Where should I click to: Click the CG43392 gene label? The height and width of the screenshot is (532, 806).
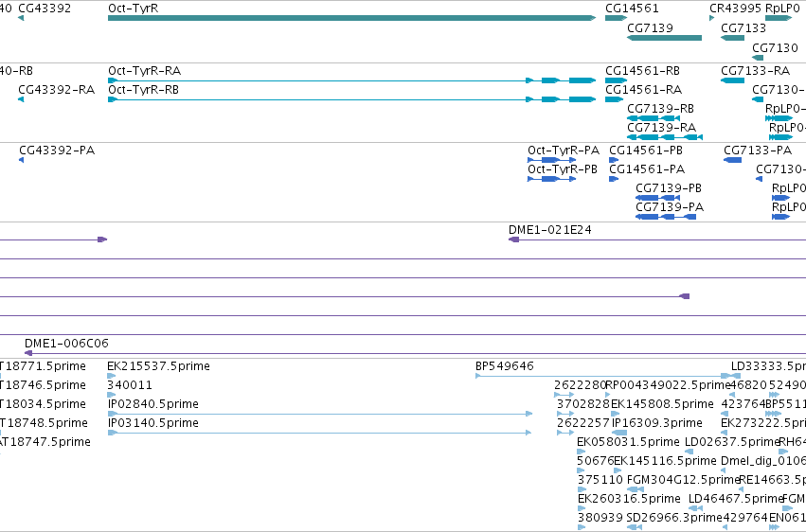45,9
